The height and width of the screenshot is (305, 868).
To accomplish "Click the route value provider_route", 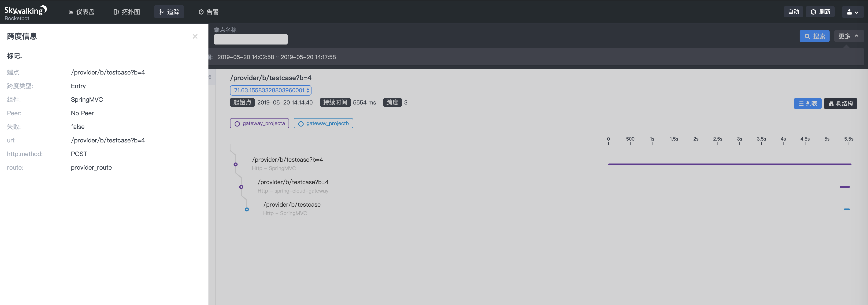I will [x=91, y=167].
